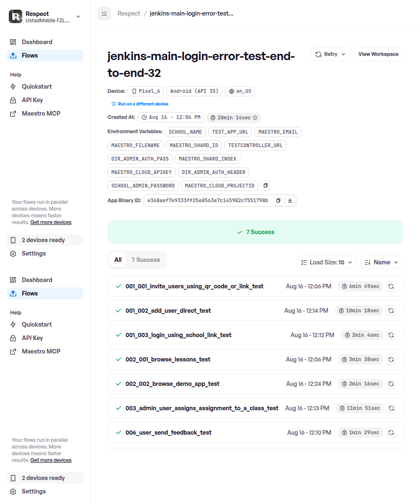The height and width of the screenshot is (504, 420).
Task: Select the All tab
Action: click(118, 260)
